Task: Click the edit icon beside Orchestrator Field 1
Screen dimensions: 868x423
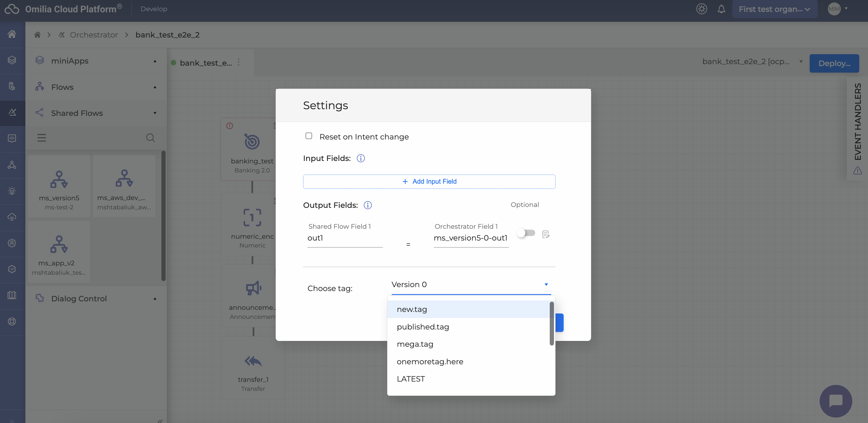Action: 546,234
